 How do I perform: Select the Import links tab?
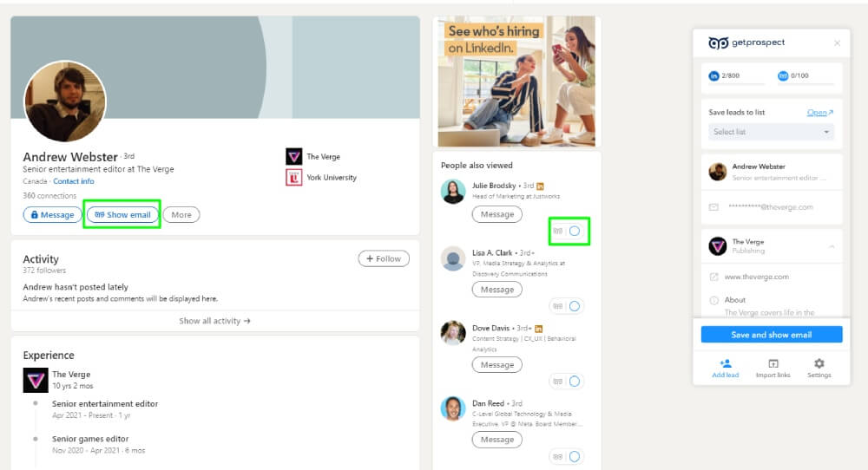point(773,369)
